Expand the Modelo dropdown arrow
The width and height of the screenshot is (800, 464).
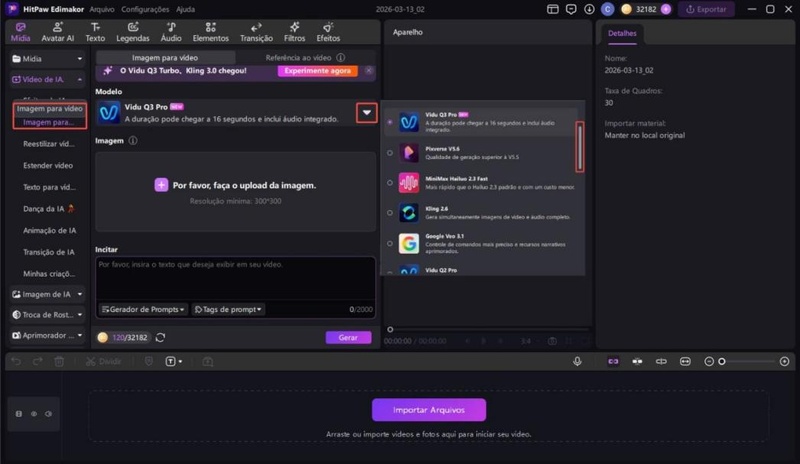coord(367,113)
